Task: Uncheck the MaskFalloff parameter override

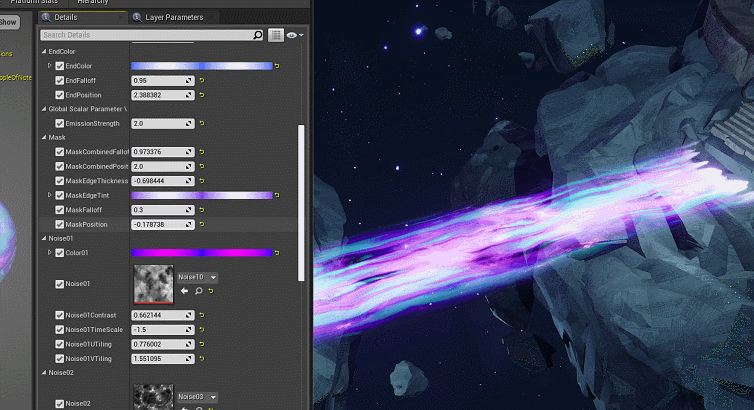Action: click(60, 210)
